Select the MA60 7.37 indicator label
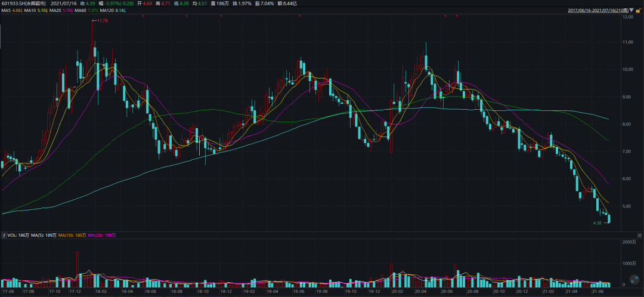Viewport: 644px width, 297px height. pos(86,10)
